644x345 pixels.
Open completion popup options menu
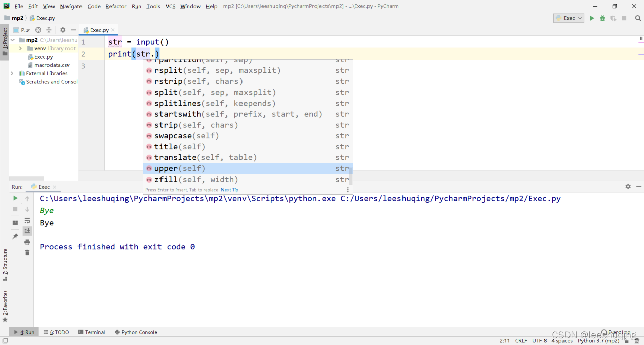point(348,190)
